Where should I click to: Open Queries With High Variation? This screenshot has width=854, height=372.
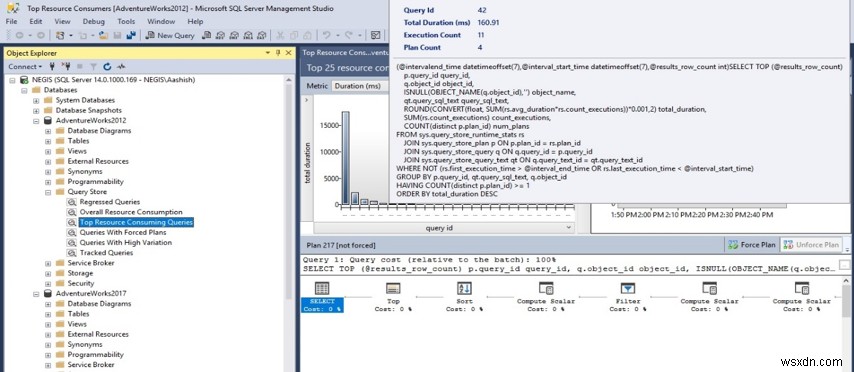click(126, 242)
